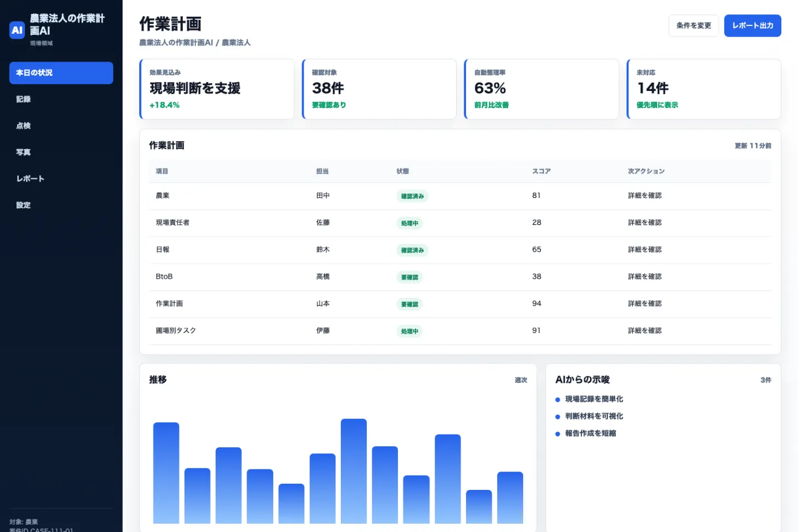The image size is (798, 532).
Task: Click 詳細を確認 in the BtoB row
Action: pyautogui.click(x=644, y=277)
